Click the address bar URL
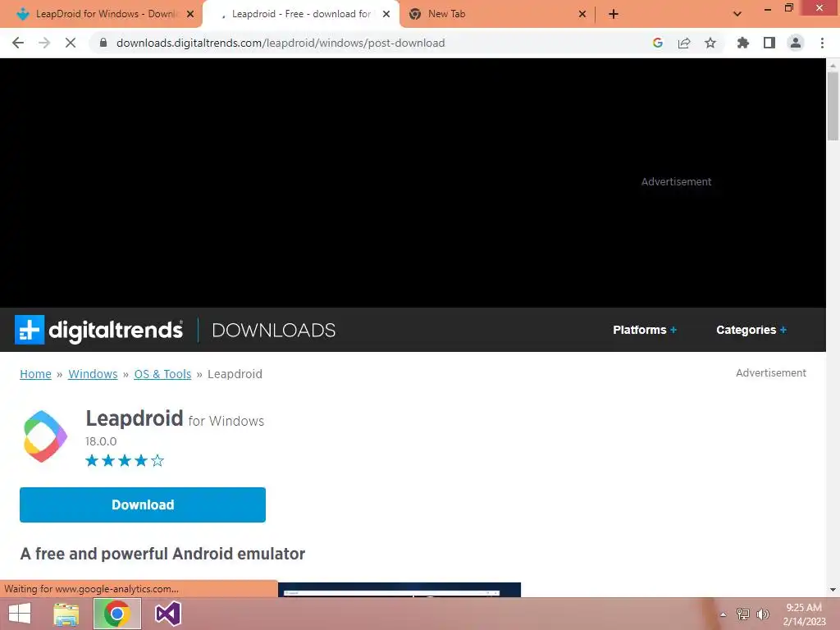The height and width of the screenshot is (630, 840). coord(281,43)
